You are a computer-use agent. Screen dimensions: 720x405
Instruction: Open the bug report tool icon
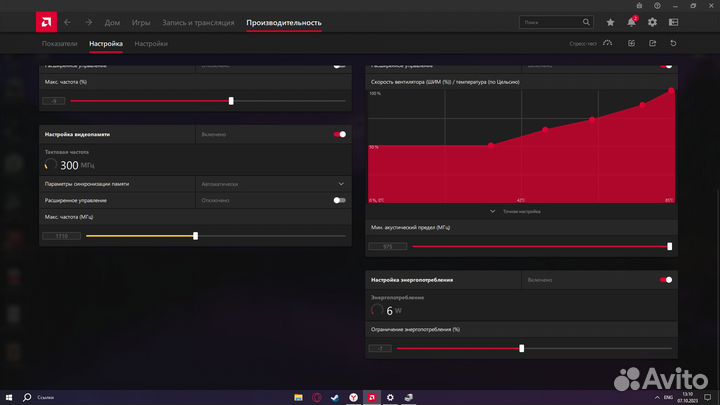[x=639, y=6]
